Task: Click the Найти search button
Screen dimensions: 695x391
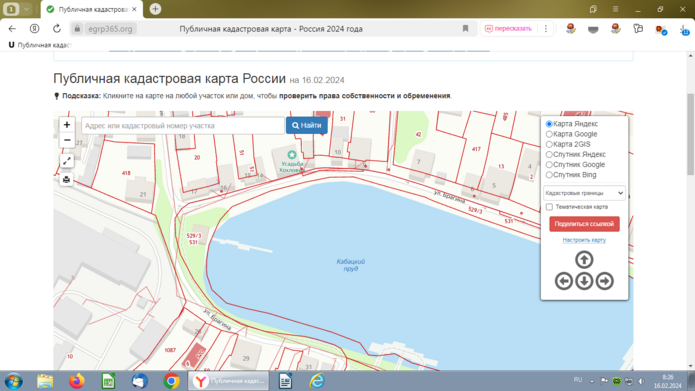Action: 307,125
